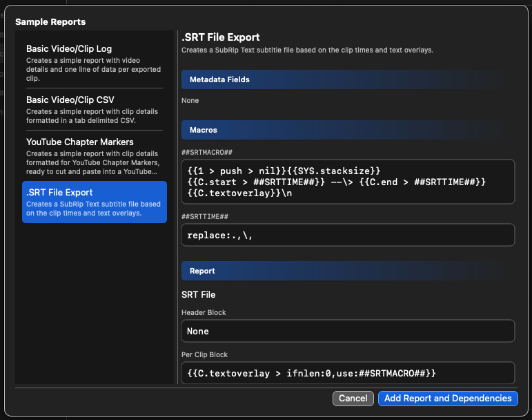Screen dimensions: 532x420
Task: Click the 'None' text under Metadata Fields
Action: 190,100
